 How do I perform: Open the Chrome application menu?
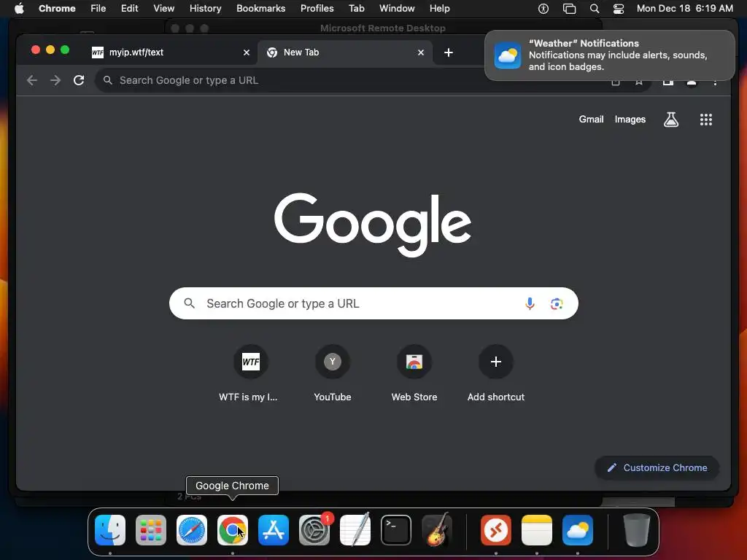(x=57, y=8)
